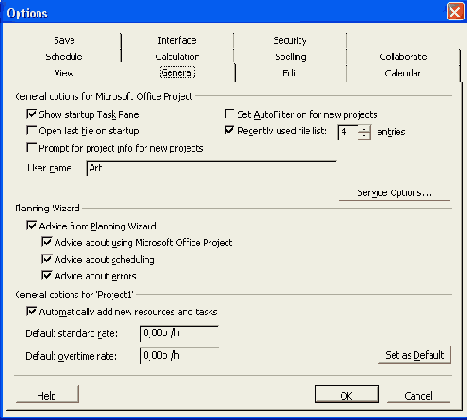
Task: Click the Default standard rate field
Action: click(179, 334)
